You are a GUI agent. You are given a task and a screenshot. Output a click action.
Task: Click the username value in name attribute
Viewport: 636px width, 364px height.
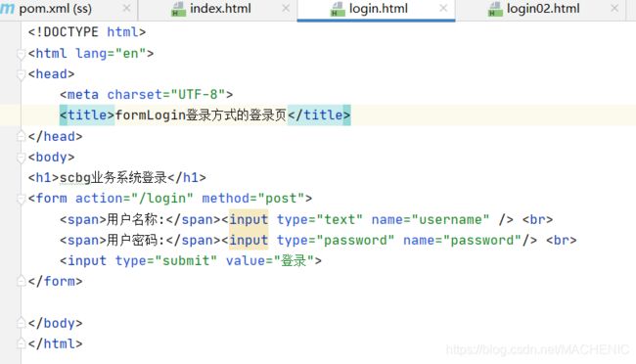[450, 219]
